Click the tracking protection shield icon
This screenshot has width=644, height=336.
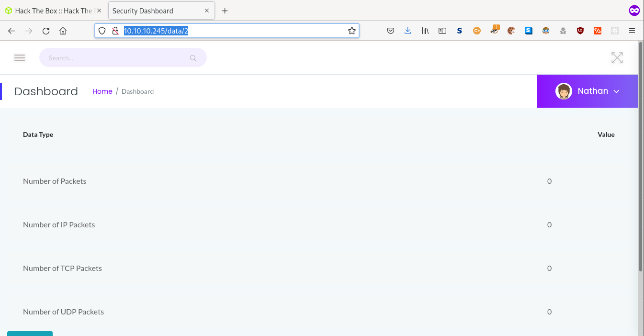click(102, 31)
